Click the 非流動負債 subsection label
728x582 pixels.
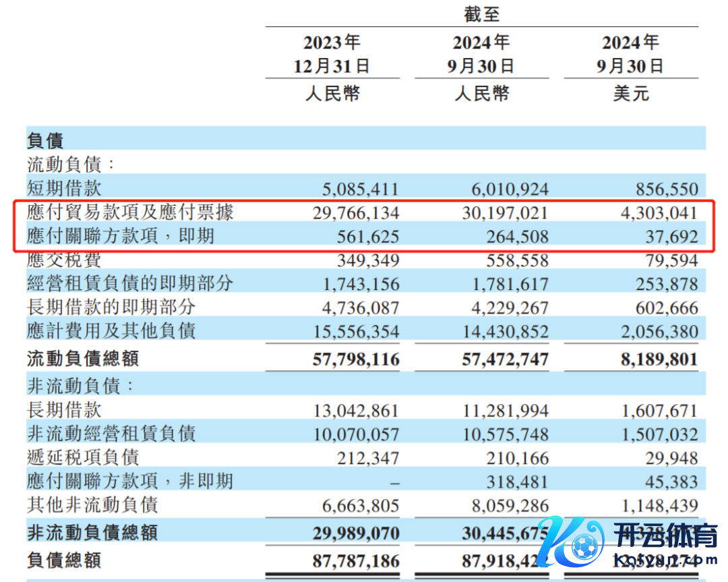[x=80, y=386]
